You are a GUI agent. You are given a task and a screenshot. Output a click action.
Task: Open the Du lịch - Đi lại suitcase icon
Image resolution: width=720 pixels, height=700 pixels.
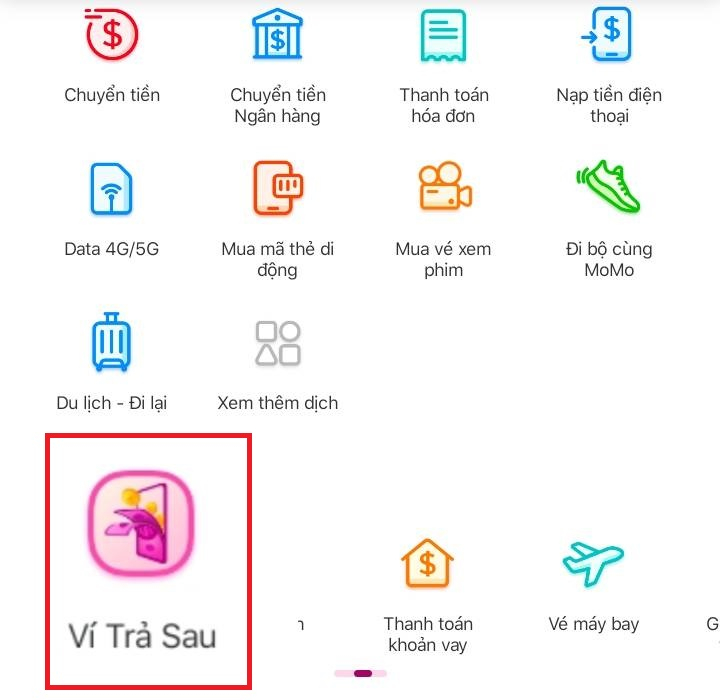[x=112, y=342]
